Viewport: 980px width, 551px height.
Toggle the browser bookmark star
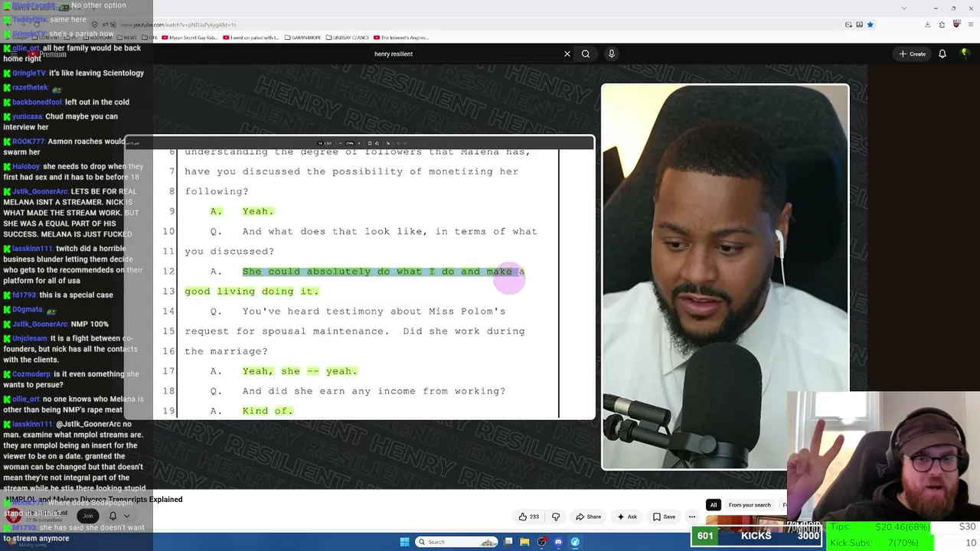pos(870,24)
